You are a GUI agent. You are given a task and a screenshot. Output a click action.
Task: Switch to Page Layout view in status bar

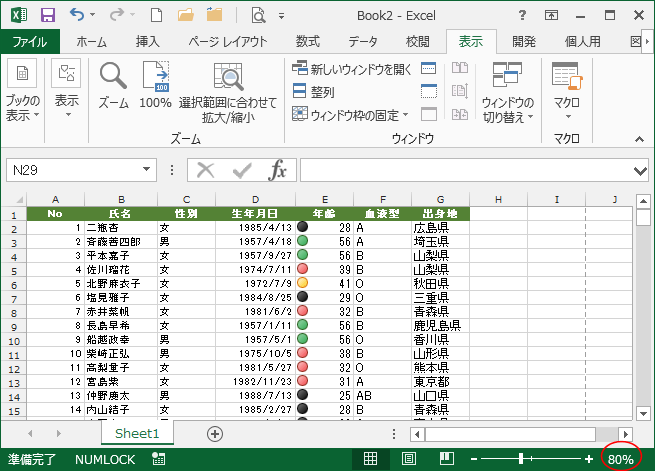point(408,459)
